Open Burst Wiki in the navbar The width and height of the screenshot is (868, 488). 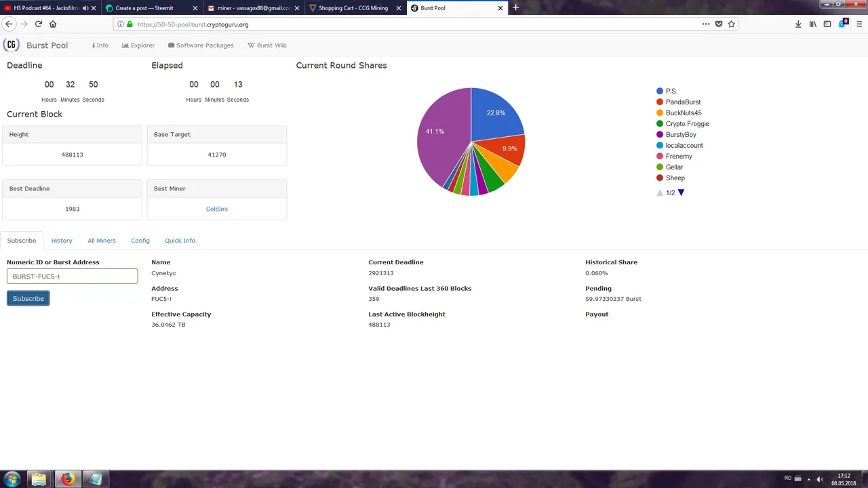267,45
